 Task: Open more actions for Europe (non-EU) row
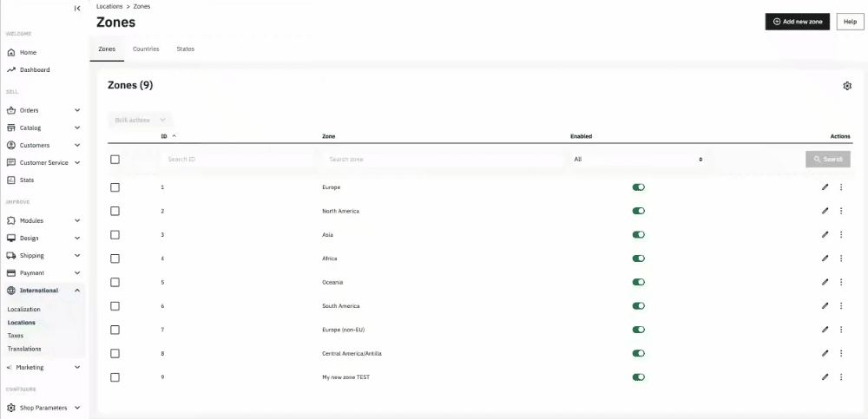[841, 330]
